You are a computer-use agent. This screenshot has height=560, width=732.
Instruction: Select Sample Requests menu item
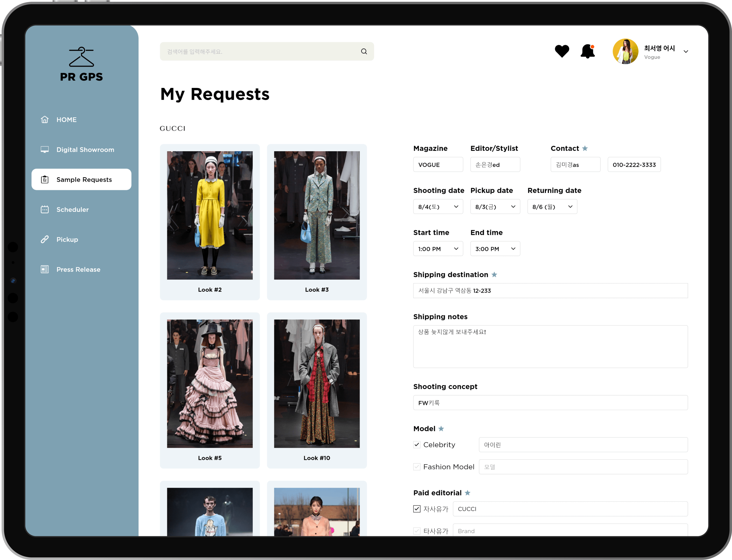tap(81, 179)
